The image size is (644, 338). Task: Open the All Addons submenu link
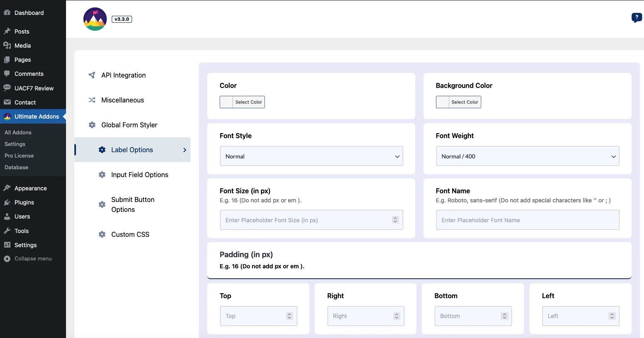(x=18, y=133)
